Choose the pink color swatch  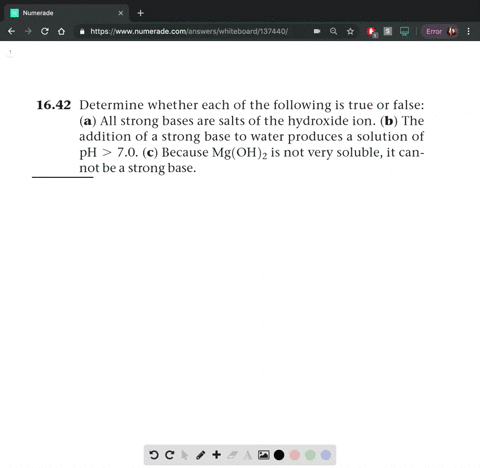click(x=295, y=455)
